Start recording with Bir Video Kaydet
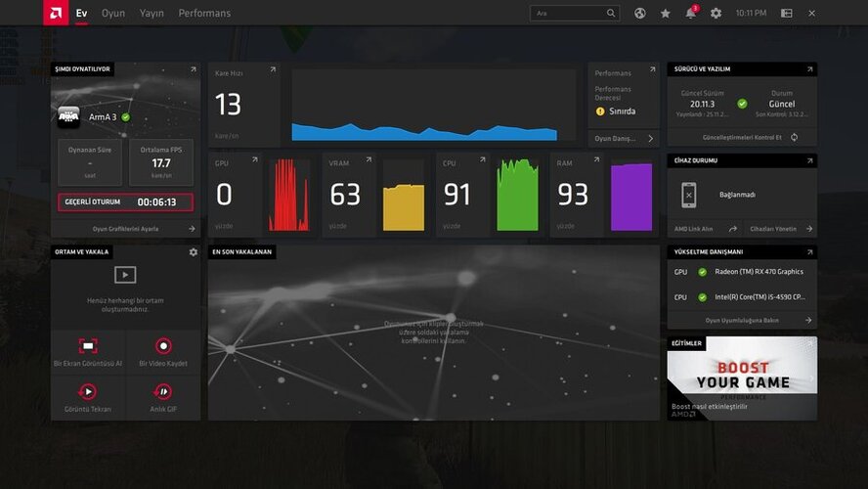868x489 pixels. point(163,352)
